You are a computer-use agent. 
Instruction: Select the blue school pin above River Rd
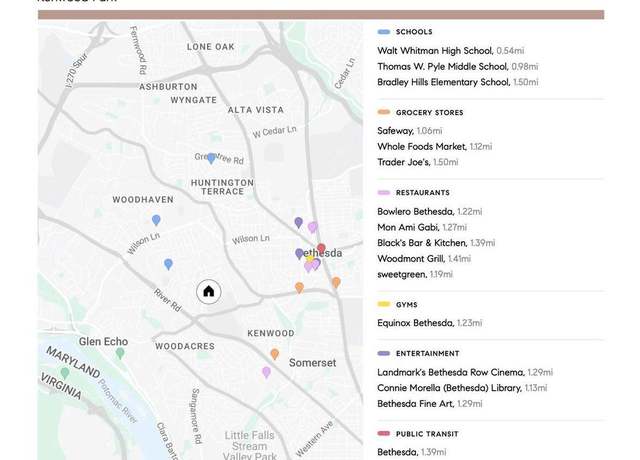click(168, 264)
